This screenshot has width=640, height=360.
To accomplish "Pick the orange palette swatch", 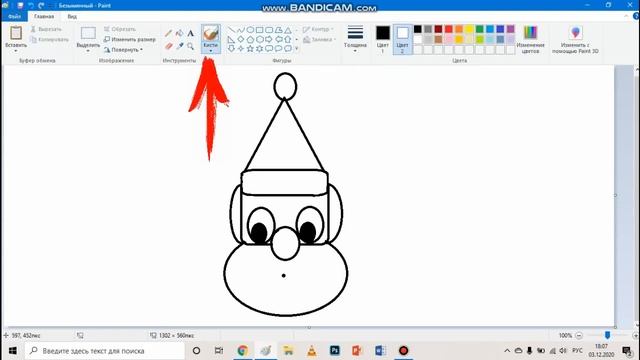I will (x=459, y=29).
